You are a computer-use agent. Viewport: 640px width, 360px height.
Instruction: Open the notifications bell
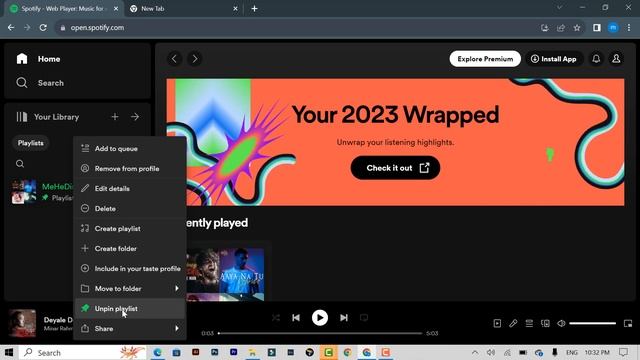(x=596, y=59)
